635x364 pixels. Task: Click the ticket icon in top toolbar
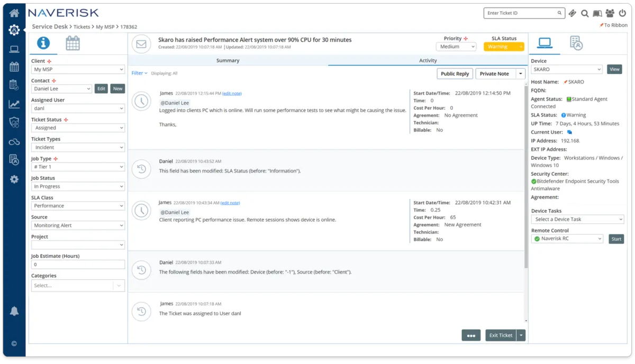click(572, 13)
